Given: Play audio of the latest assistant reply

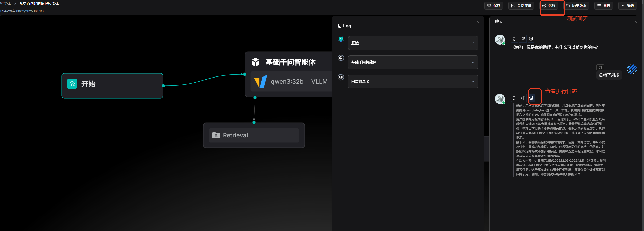Looking at the screenshot, I should pos(523,98).
